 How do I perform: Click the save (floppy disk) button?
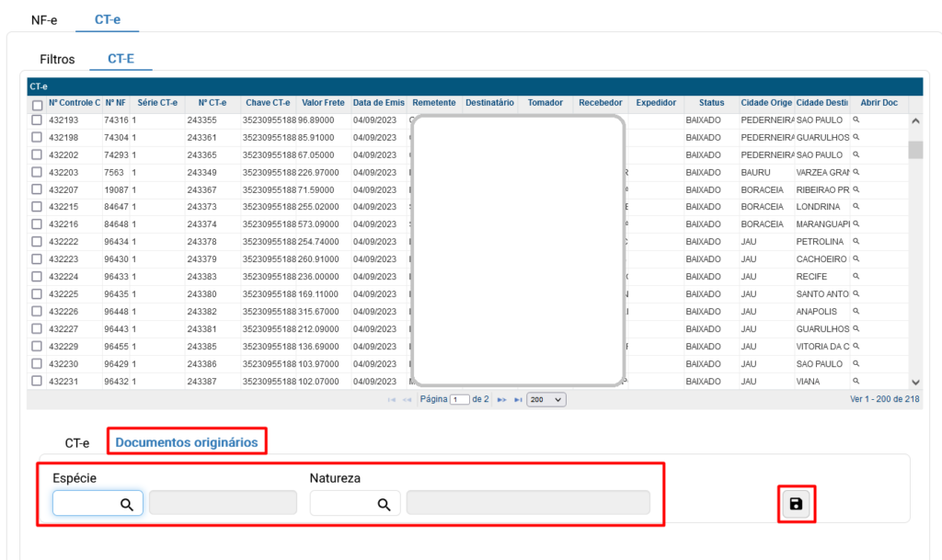click(796, 503)
